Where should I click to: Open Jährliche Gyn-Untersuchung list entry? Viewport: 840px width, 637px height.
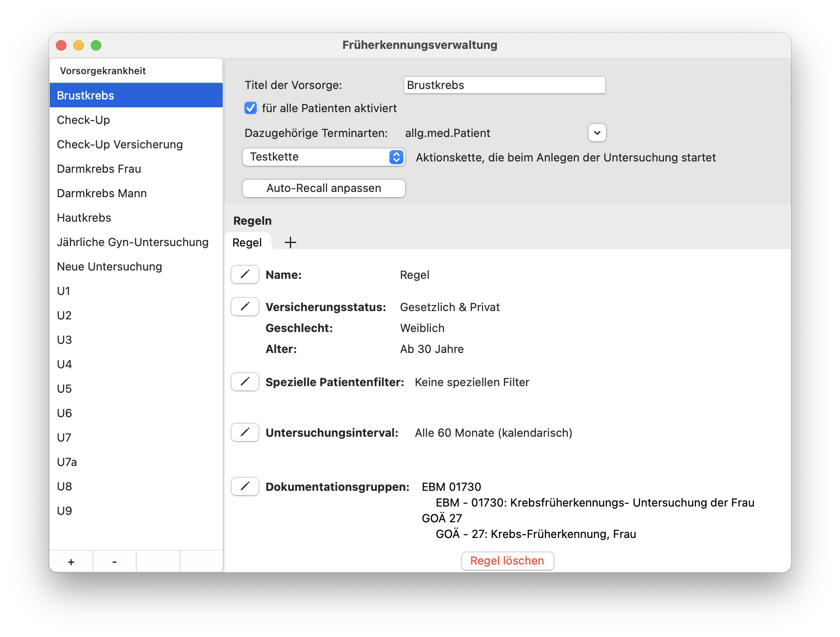(x=133, y=242)
